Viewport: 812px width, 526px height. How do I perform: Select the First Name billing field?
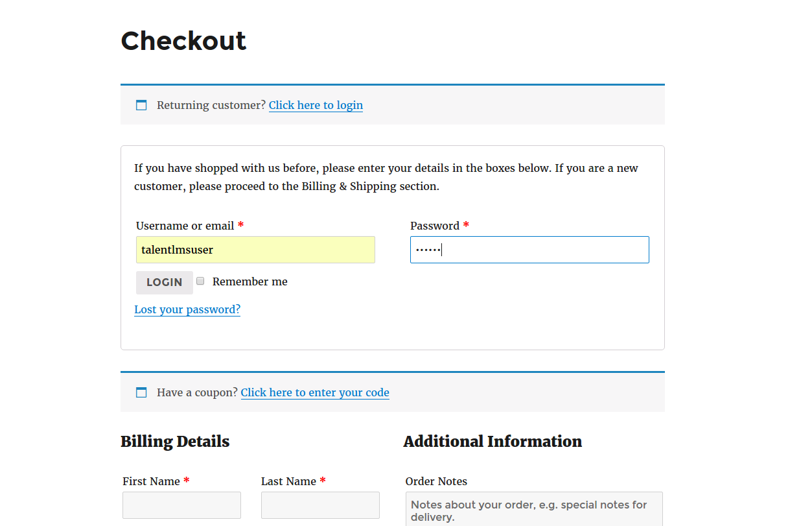coord(181,505)
